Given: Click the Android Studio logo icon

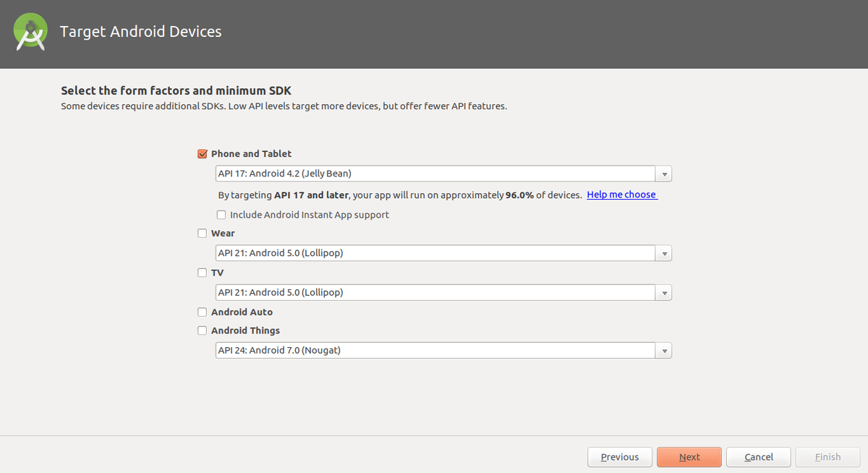Looking at the screenshot, I should (x=30, y=33).
